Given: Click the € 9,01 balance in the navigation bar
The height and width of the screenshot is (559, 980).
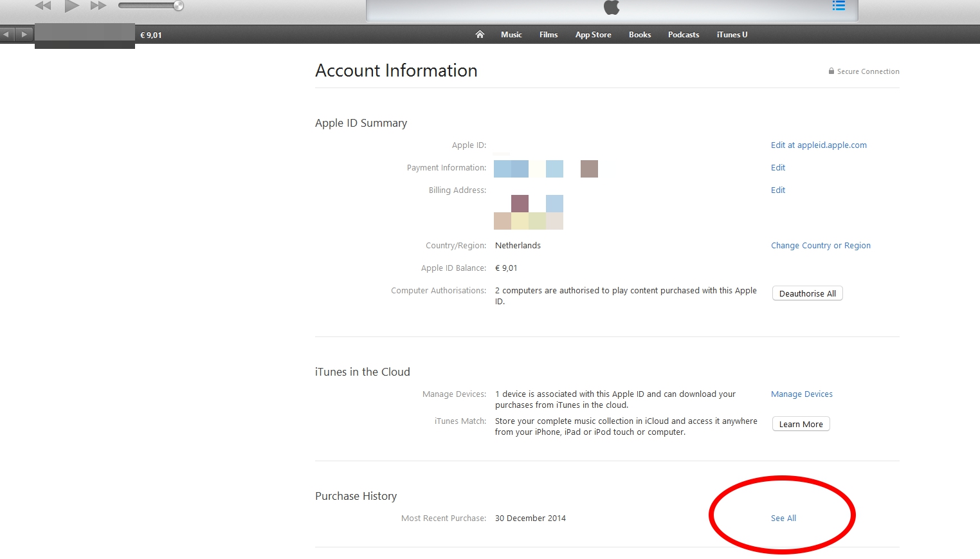Looking at the screenshot, I should pyautogui.click(x=151, y=35).
